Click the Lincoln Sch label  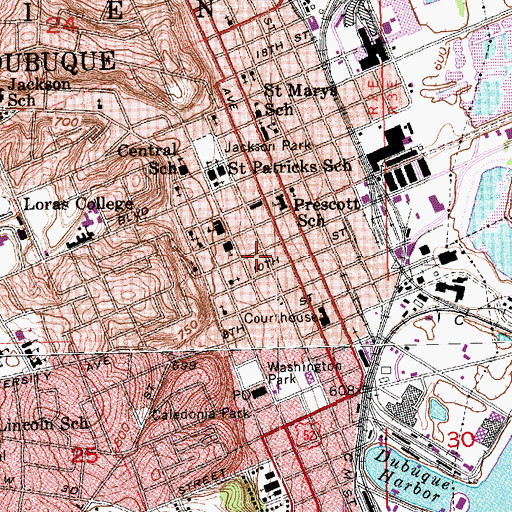44,424
